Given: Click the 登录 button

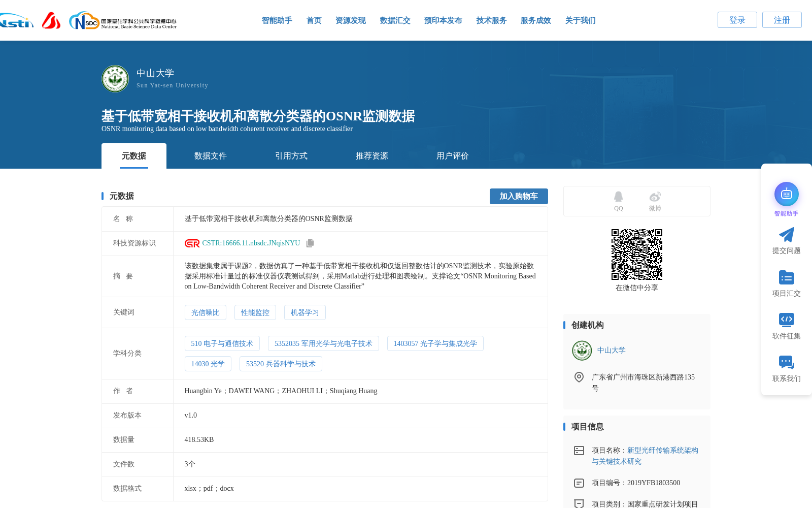Looking at the screenshot, I should point(737,20).
